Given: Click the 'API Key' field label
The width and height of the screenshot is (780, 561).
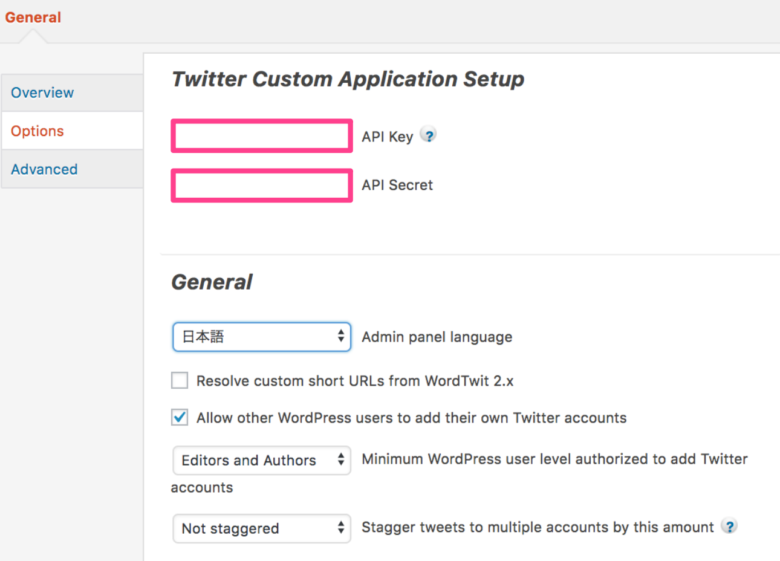Looking at the screenshot, I should [x=387, y=137].
